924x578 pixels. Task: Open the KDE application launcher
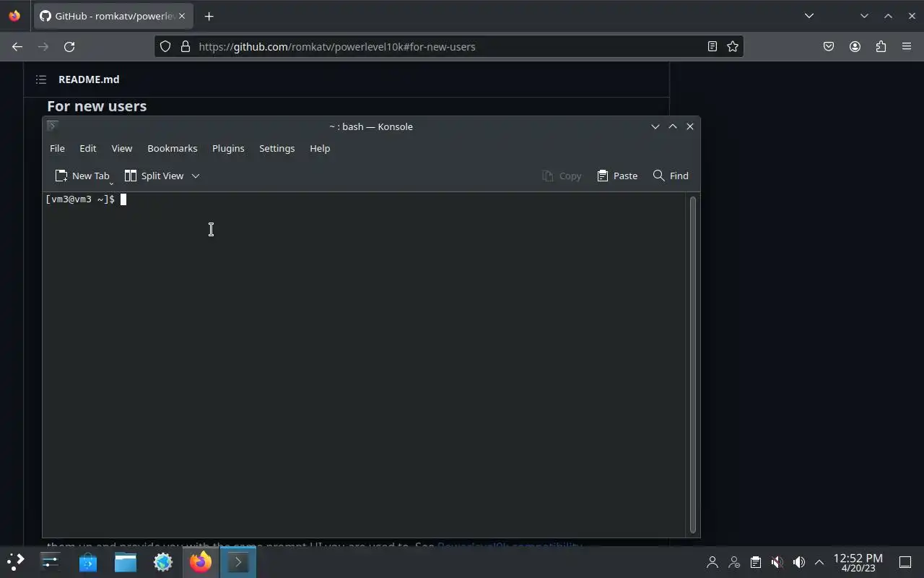[x=15, y=561]
